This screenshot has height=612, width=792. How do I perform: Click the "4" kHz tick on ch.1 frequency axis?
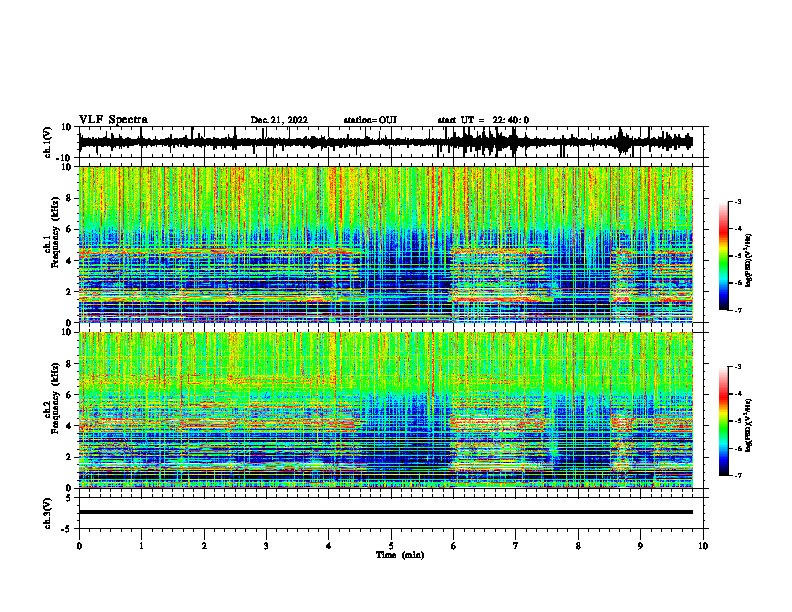tap(69, 261)
